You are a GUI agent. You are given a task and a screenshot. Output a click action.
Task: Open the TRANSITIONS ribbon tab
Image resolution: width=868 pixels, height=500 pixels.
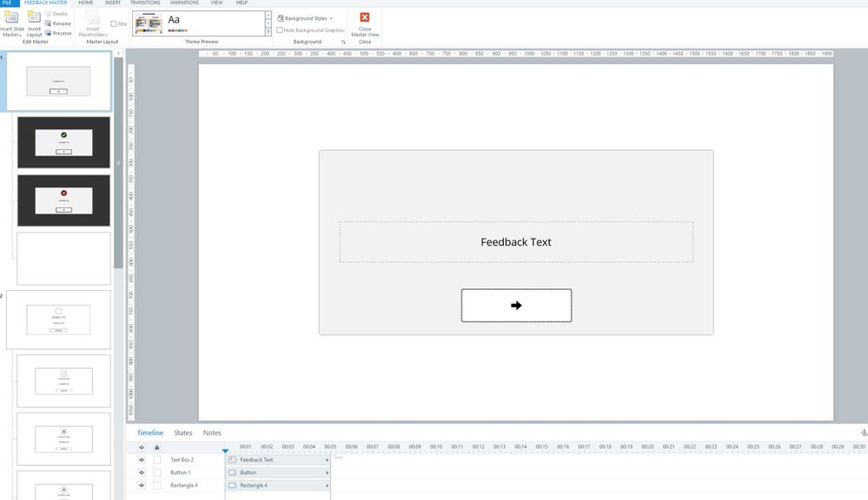coord(145,3)
